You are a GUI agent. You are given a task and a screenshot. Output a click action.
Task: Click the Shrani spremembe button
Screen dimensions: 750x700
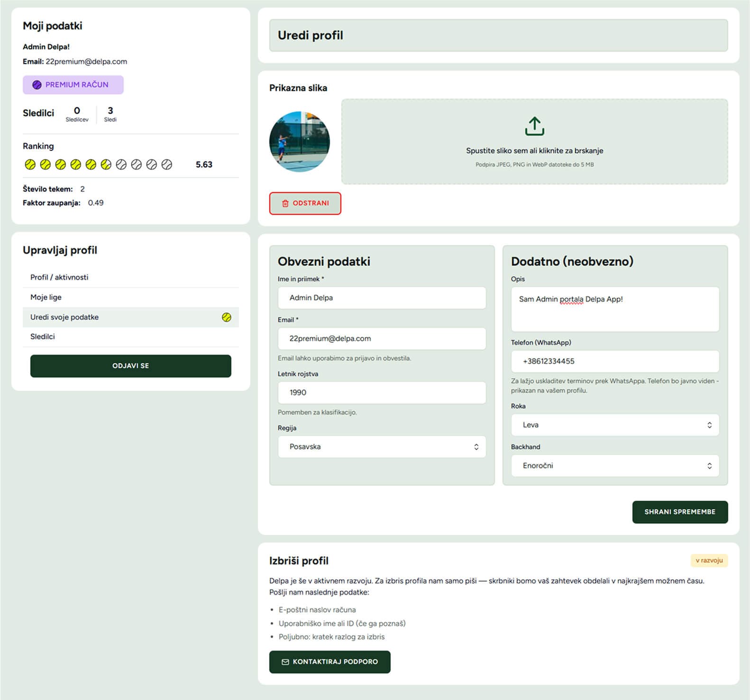pos(680,512)
